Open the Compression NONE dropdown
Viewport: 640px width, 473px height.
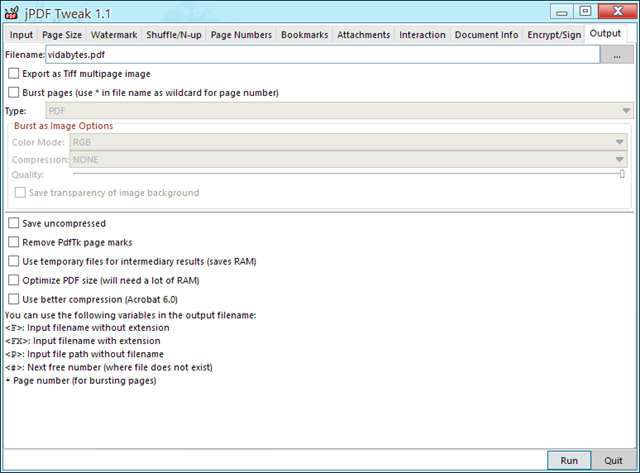(348, 159)
